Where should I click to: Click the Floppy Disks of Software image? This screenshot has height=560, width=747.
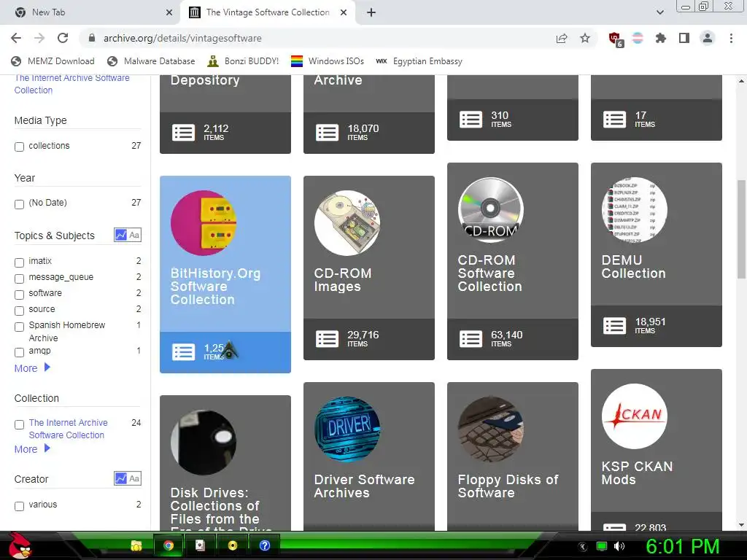pyautogui.click(x=491, y=429)
